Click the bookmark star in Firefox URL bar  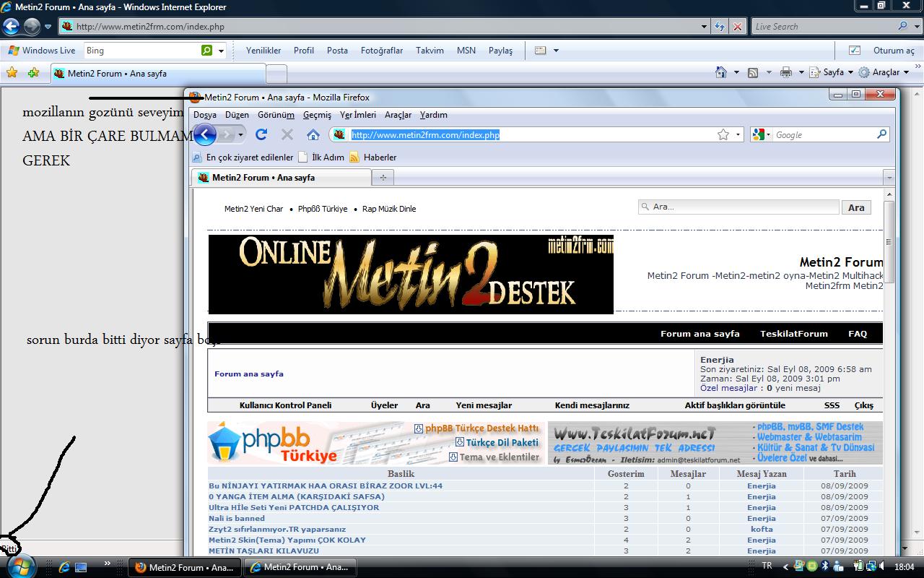pyautogui.click(x=723, y=134)
